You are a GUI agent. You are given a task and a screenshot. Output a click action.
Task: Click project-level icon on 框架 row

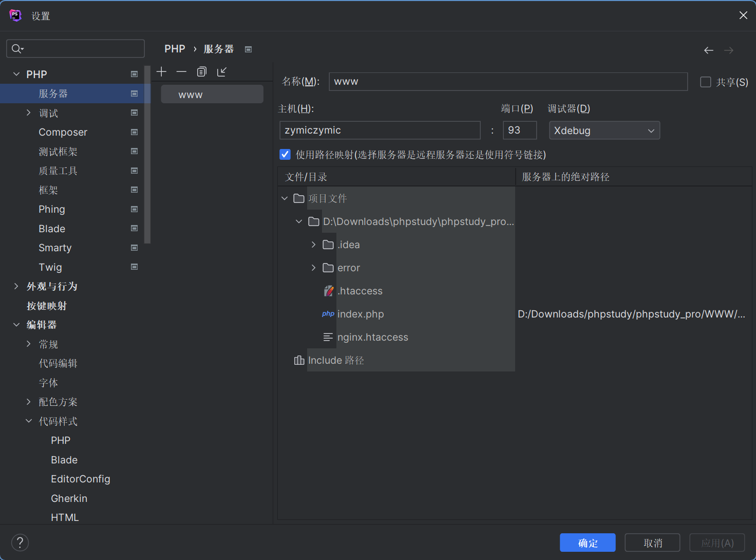[x=135, y=190]
